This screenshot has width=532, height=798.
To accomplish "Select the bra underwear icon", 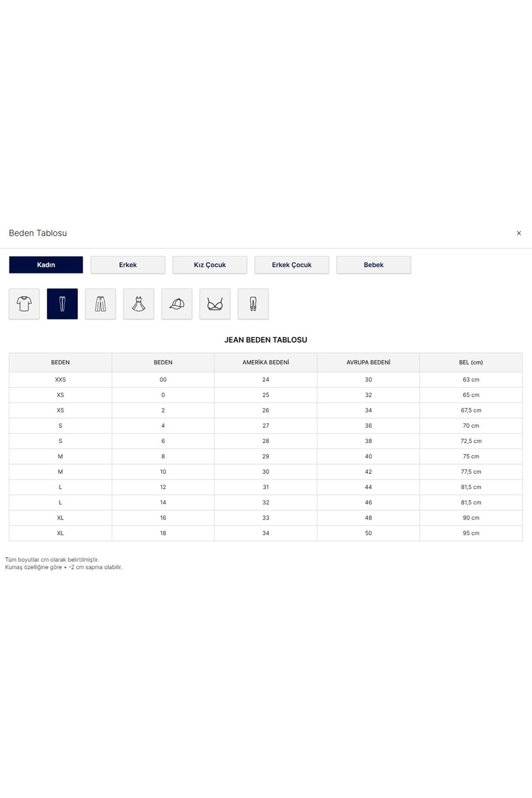I will [x=215, y=304].
